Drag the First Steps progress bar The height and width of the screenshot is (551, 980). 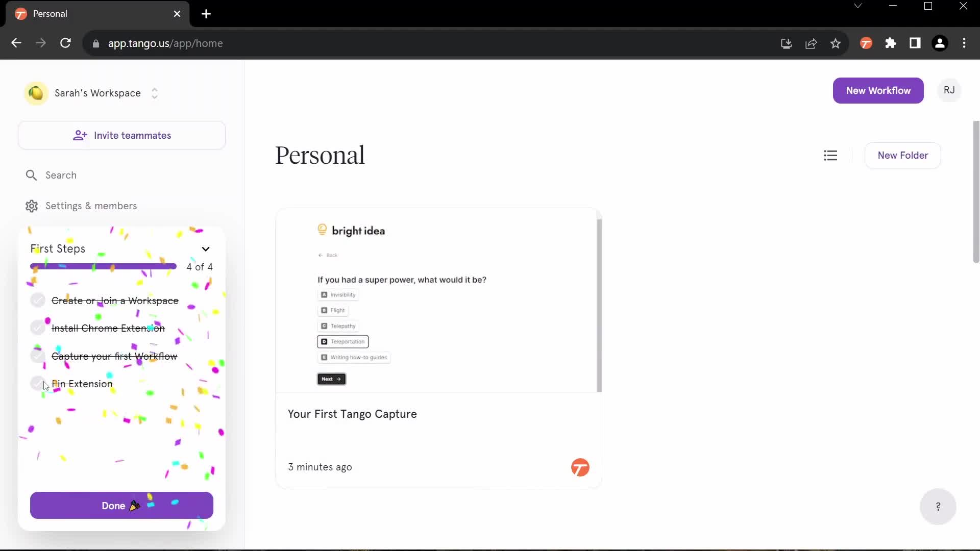click(x=103, y=266)
